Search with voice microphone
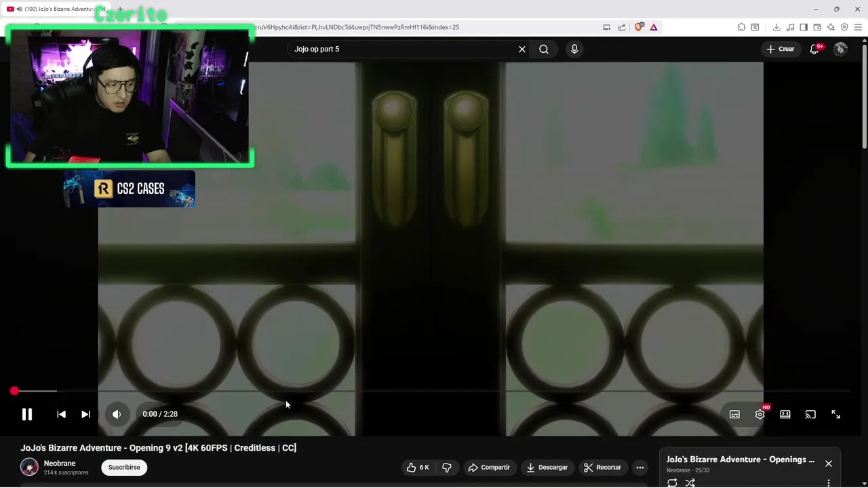Image resolution: width=868 pixels, height=488 pixels. pos(574,49)
